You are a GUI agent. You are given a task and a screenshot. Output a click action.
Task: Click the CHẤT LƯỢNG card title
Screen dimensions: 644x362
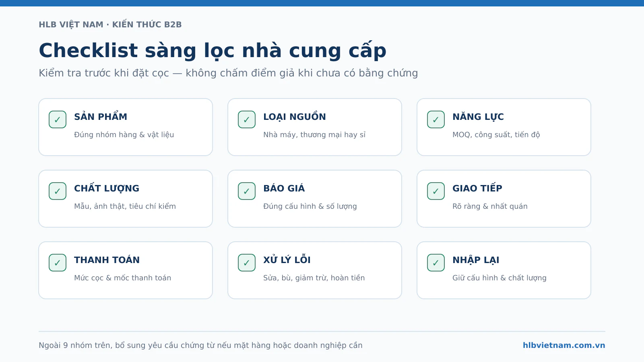(107, 188)
